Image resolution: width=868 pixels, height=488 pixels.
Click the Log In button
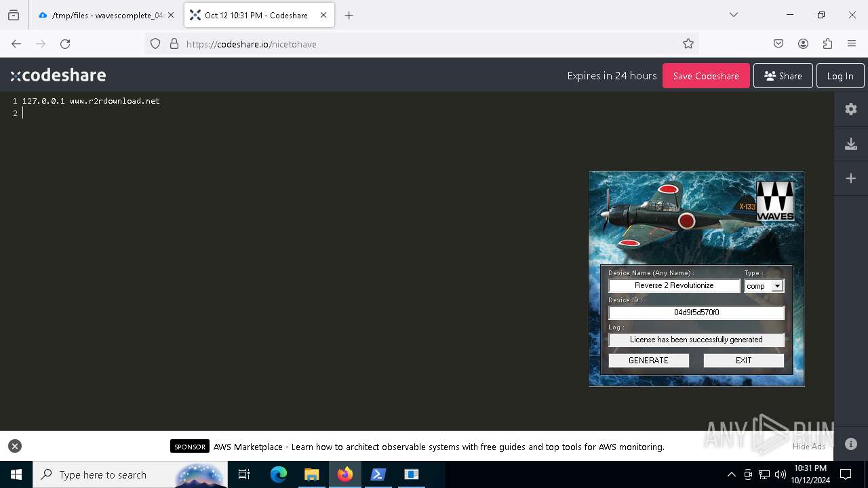[x=840, y=76]
